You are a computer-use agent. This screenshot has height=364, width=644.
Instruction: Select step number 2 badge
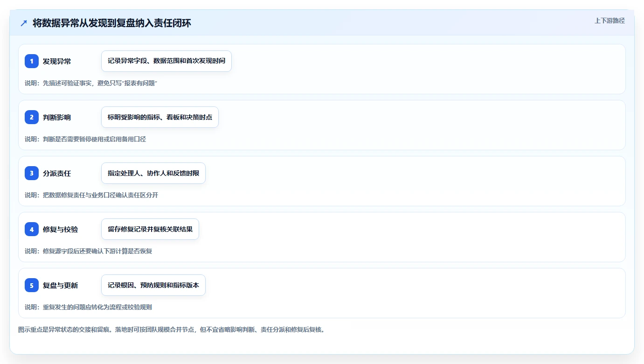[x=32, y=117]
